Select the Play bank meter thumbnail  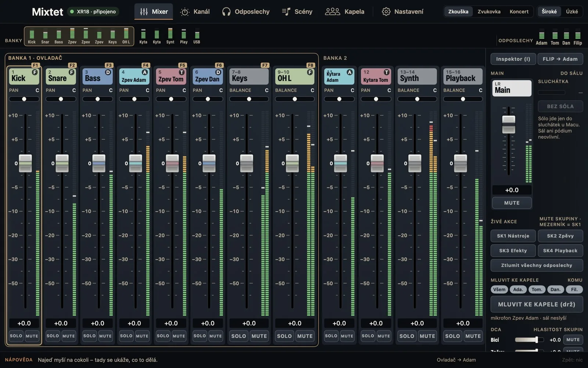pyautogui.click(x=184, y=36)
